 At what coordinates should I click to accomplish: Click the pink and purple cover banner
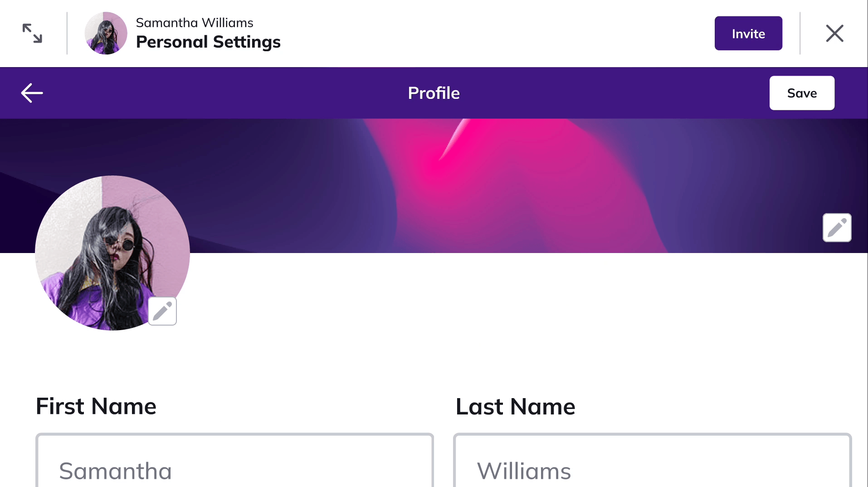pyautogui.click(x=499, y=186)
